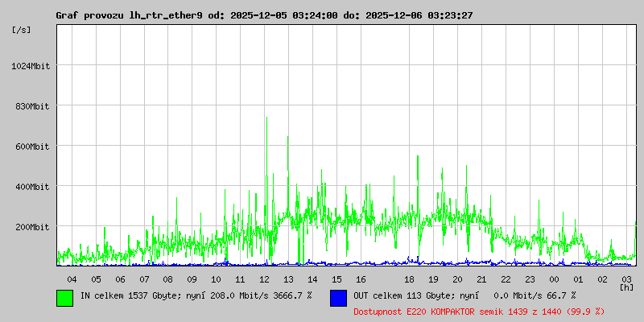Click the blue OUT legend swatch

(338, 297)
